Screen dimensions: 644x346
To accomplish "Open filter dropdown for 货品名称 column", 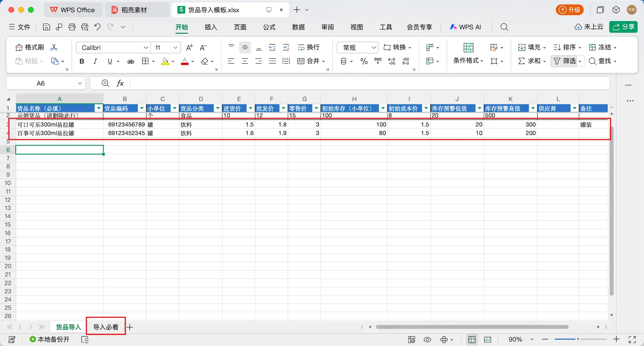I will 99,108.
